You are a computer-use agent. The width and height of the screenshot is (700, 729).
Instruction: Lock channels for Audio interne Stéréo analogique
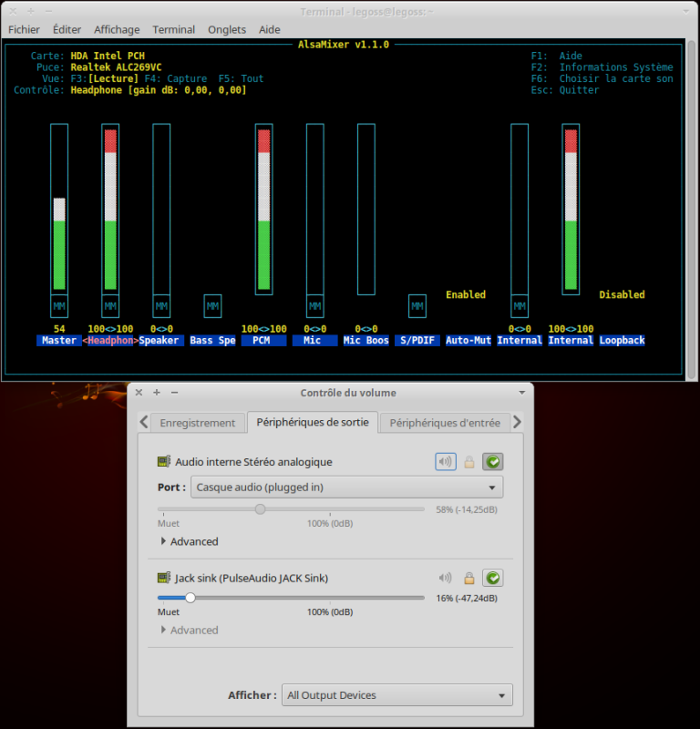(x=469, y=462)
